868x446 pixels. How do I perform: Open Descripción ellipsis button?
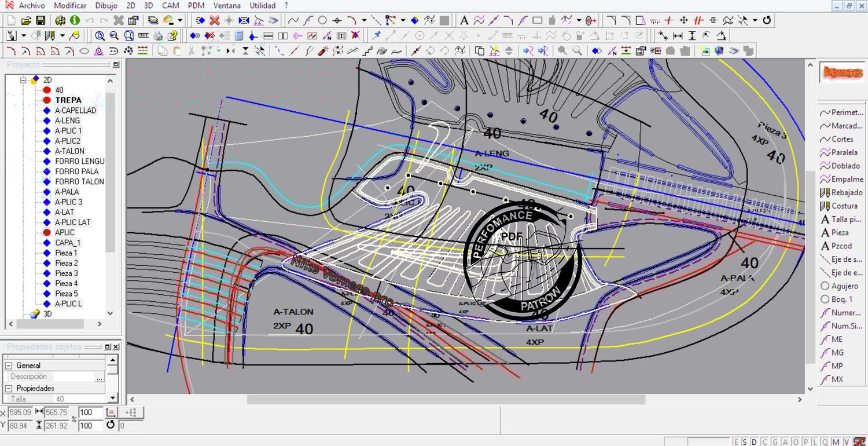click(100, 377)
